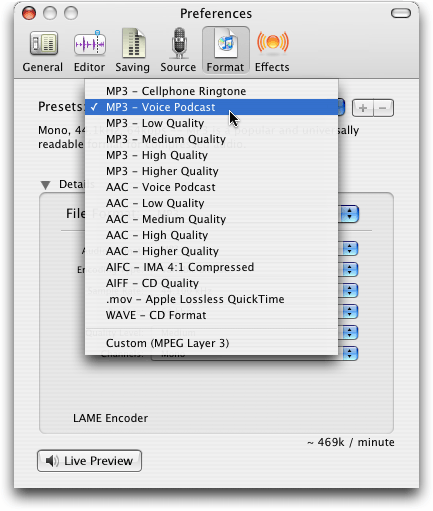433x511 pixels.
Task: Open the General preferences pane
Action: pyautogui.click(x=43, y=51)
